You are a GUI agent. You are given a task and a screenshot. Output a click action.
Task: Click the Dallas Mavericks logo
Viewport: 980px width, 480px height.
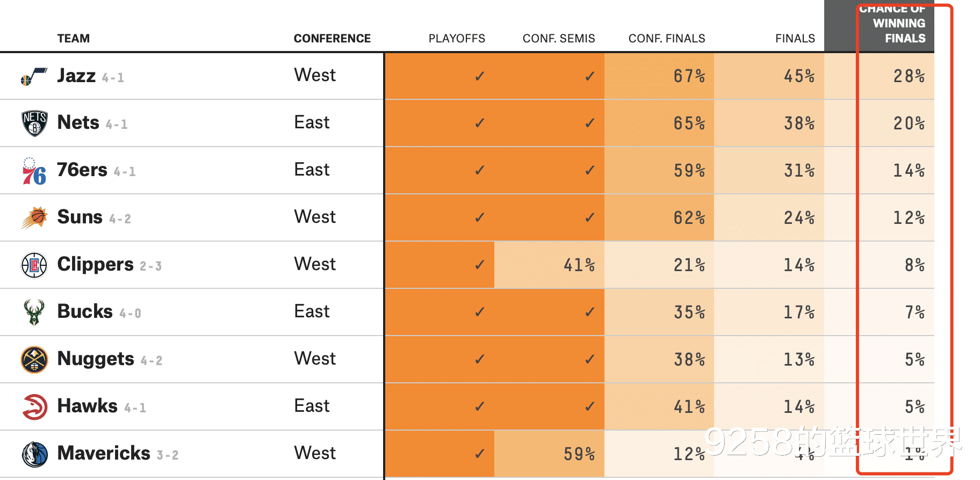click(x=34, y=454)
